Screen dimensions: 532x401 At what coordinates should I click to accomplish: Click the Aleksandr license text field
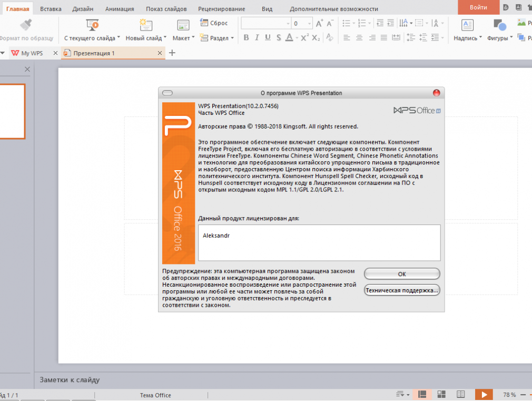tap(319, 242)
